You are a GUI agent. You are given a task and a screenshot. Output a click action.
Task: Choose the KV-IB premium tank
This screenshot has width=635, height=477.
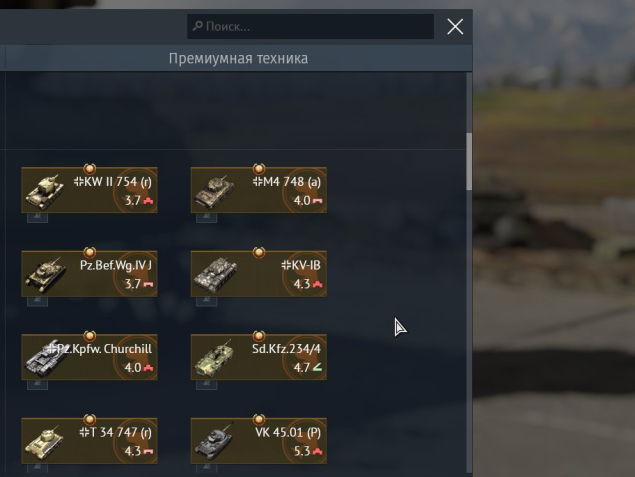tap(259, 274)
